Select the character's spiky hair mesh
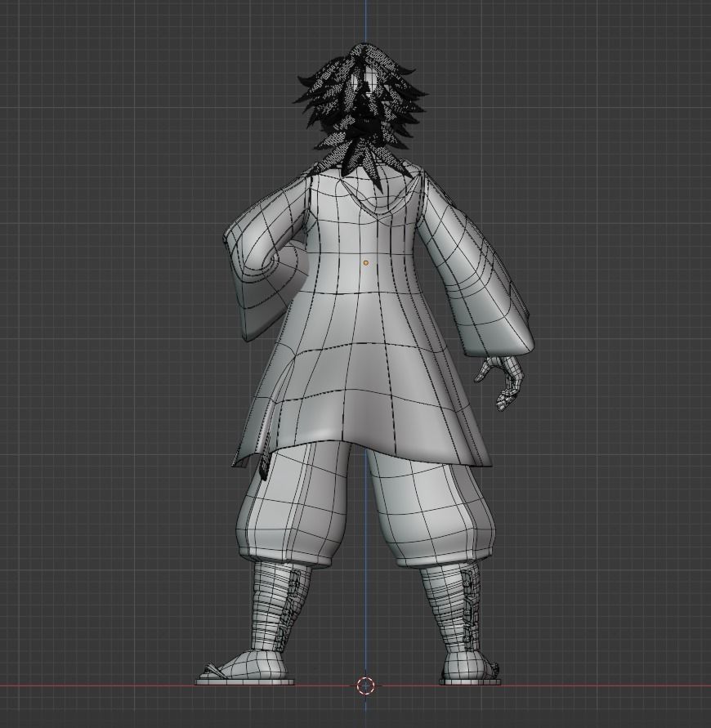 point(360,111)
